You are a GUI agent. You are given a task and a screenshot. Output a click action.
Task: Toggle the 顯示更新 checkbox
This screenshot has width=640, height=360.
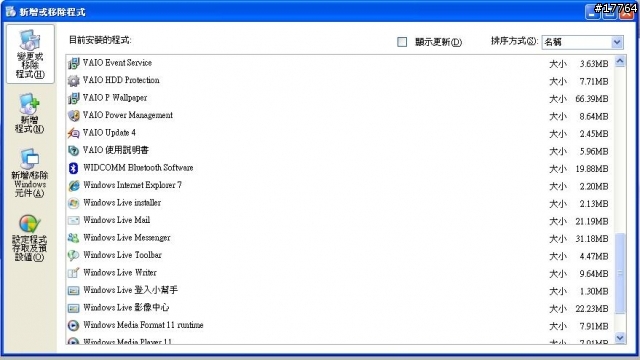(402, 42)
